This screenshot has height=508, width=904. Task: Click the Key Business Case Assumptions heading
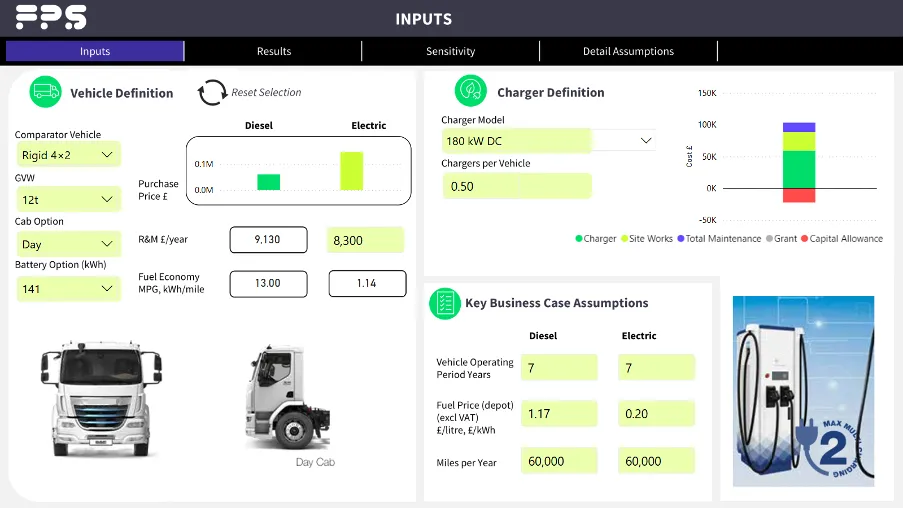point(556,303)
